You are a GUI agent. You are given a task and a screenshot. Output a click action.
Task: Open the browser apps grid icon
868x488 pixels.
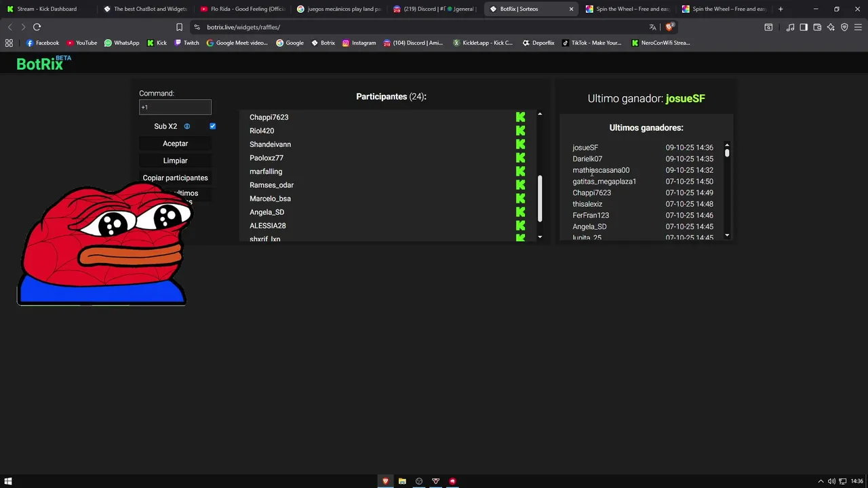coord(9,43)
